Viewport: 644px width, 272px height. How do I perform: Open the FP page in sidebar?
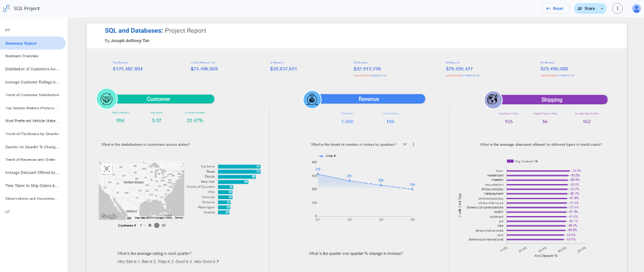(x=33, y=30)
